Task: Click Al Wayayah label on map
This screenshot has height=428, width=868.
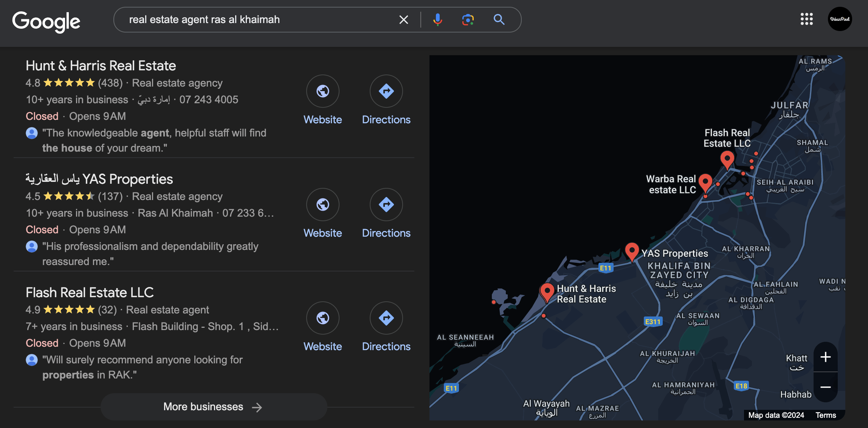Action: pyautogui.click(x=546, y=408)
